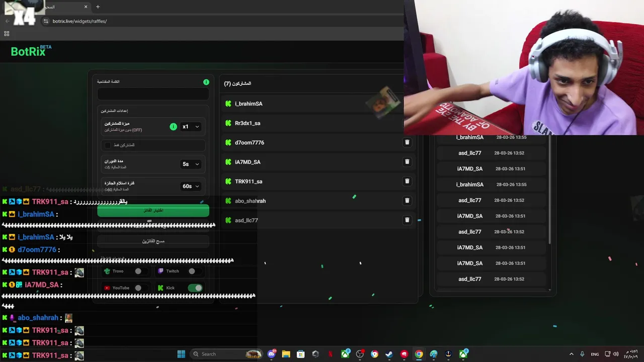
Task: Open volume control in system tray
Action: click(x=616, y=354)
